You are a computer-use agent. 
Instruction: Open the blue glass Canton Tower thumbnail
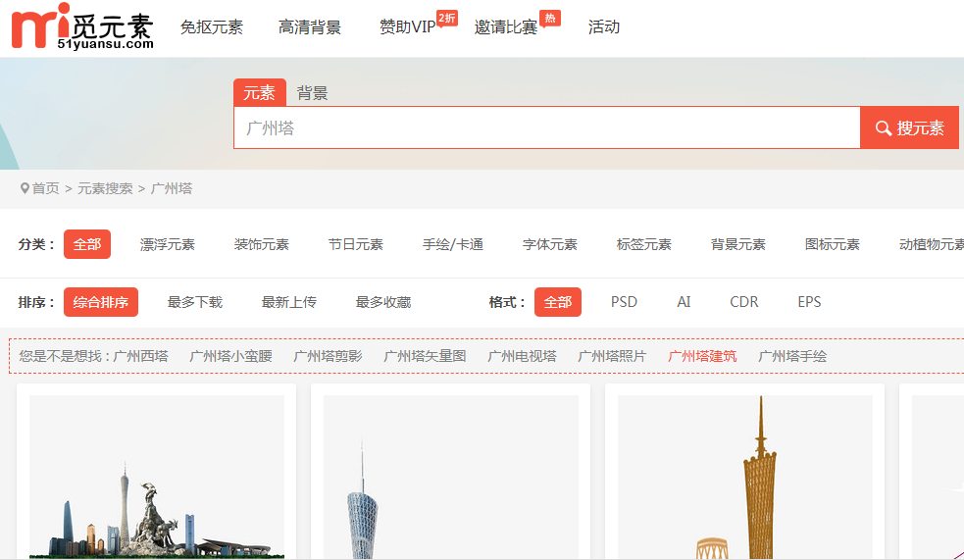click(451, 477)
